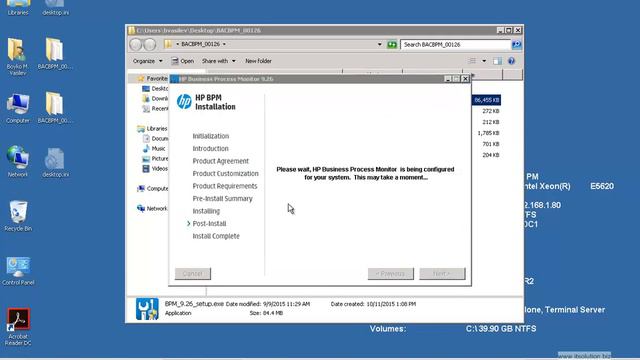
Task: Click the Product Requirements step label
Action: (225, 186)
